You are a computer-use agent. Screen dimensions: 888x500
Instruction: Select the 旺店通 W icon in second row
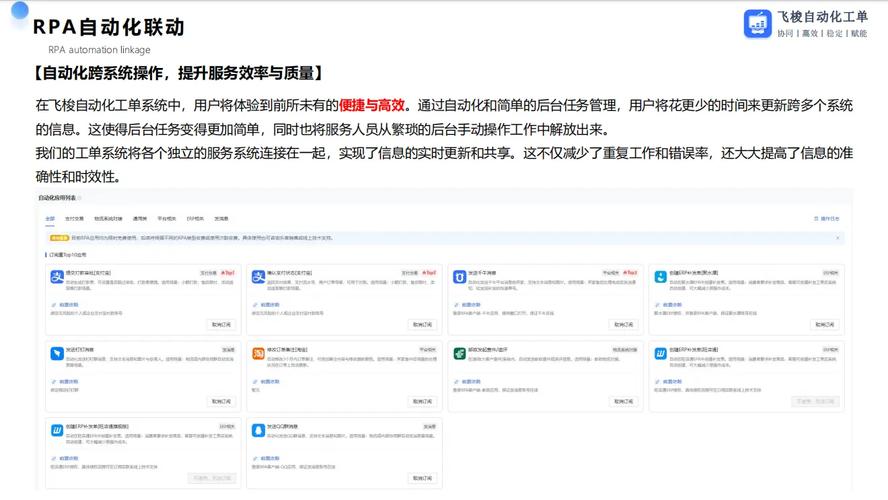tap(660, 353)
